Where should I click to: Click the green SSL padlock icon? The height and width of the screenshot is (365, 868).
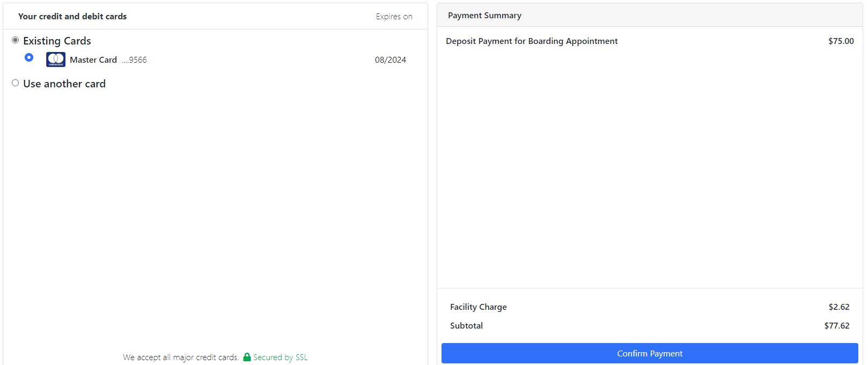247,357
